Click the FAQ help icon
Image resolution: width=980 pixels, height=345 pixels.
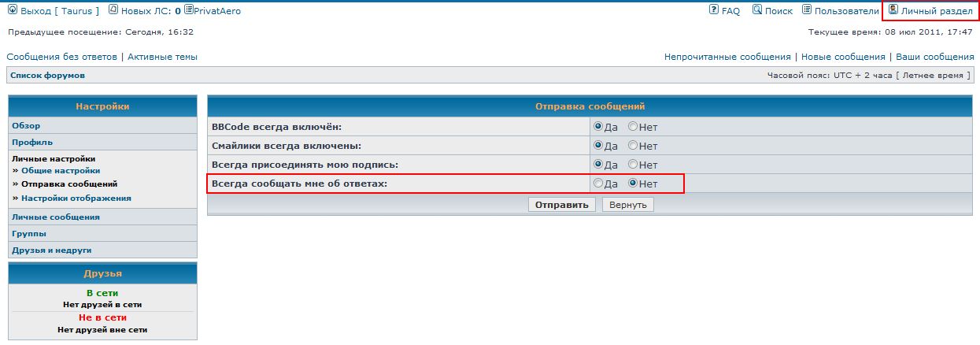714,10
